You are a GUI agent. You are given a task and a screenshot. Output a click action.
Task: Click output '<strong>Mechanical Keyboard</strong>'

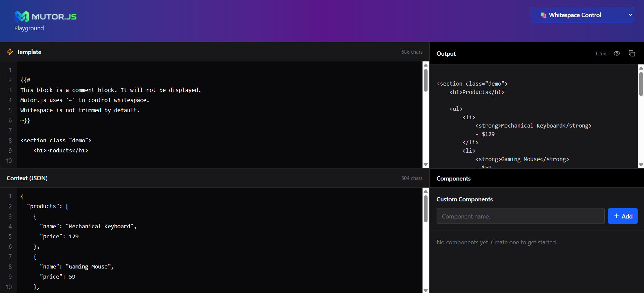pos(533,126)
